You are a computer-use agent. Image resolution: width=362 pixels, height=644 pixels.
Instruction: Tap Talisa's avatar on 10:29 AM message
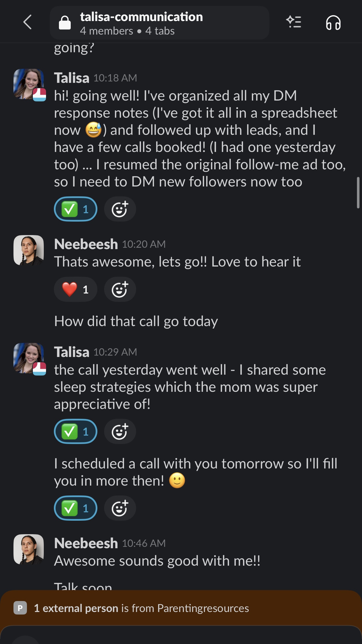[x=29, y=358]
